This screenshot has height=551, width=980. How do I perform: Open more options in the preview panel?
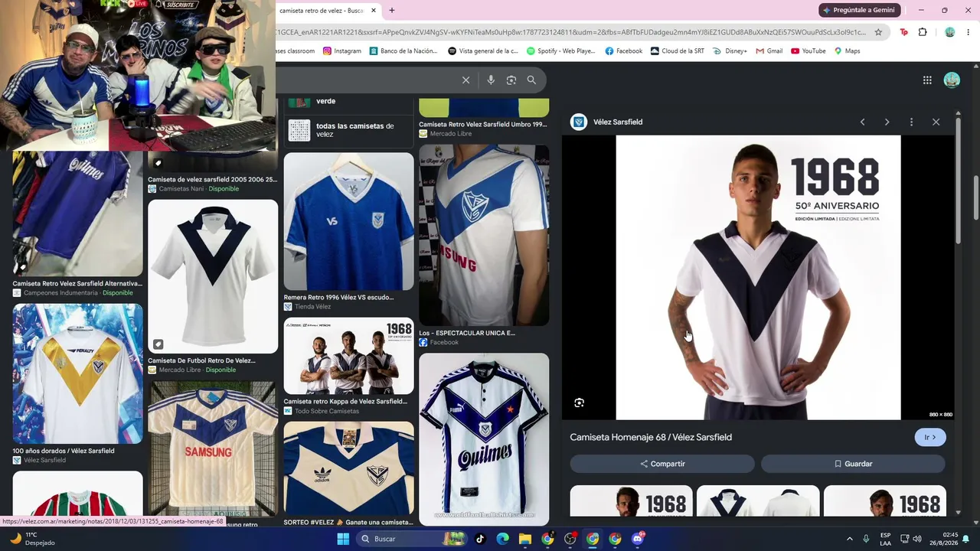click(x=911, y=122)
